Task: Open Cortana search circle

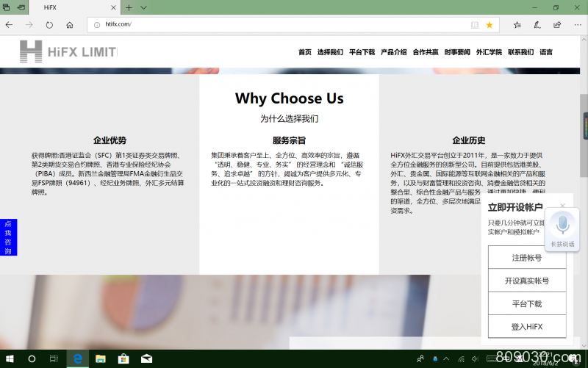Action: pos(32,359)
